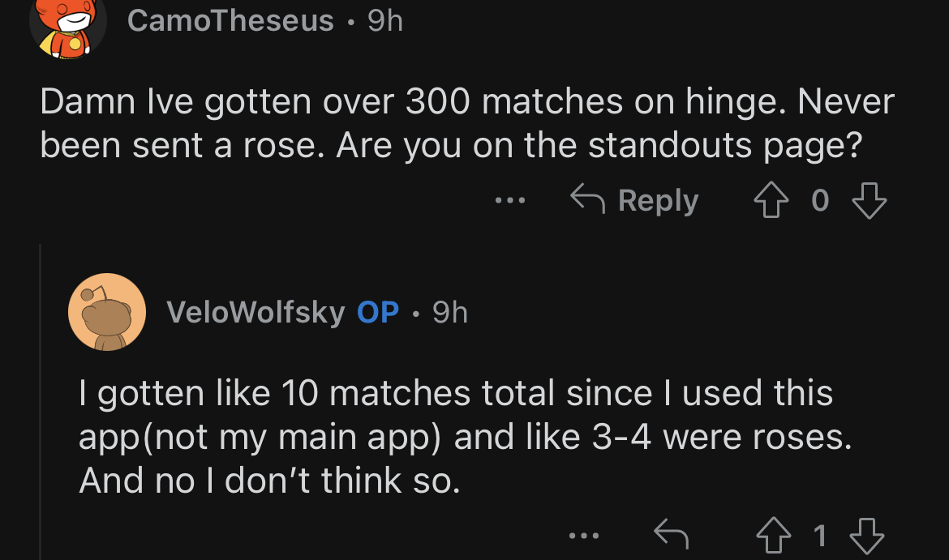Click the reply arrow icon on CamoTheseus comment
949x560 pixels.
pos(588,199)
